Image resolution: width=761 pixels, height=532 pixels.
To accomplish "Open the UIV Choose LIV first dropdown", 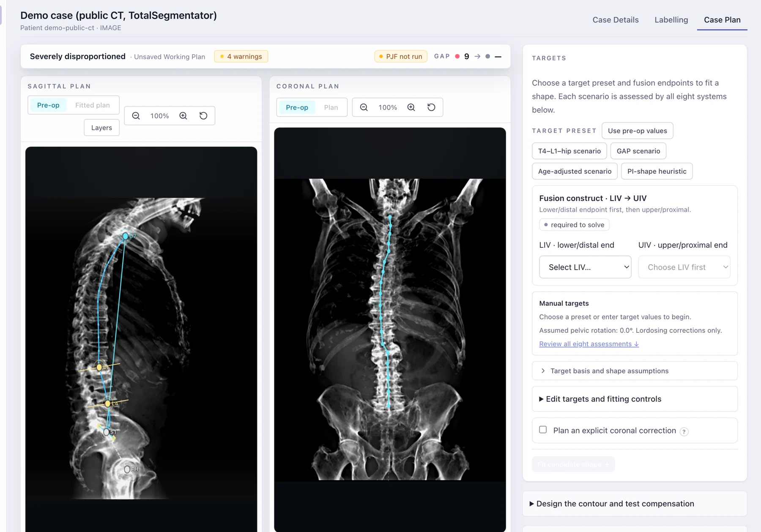I will tap(684, 267).
